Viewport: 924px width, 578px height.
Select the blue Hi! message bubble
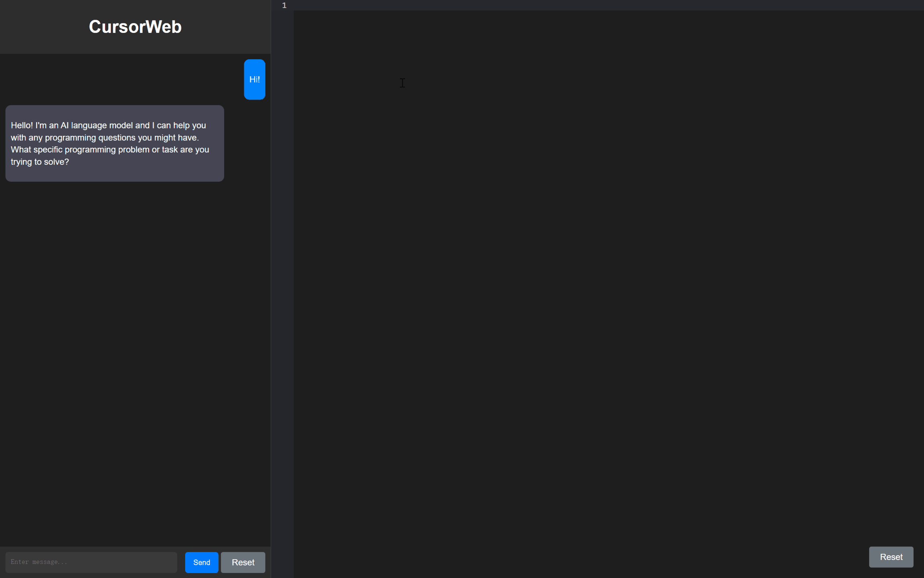pos(254,79)
